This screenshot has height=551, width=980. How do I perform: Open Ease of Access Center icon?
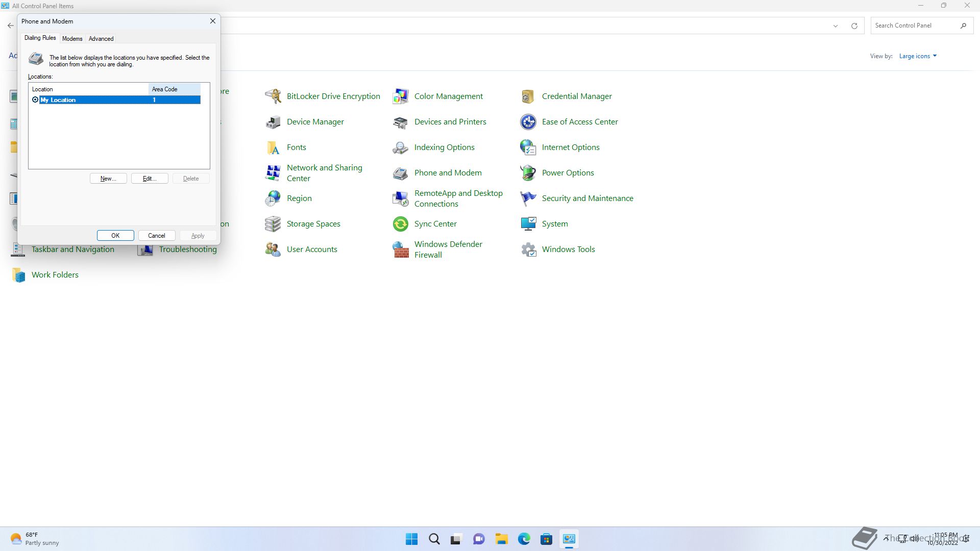528,121
